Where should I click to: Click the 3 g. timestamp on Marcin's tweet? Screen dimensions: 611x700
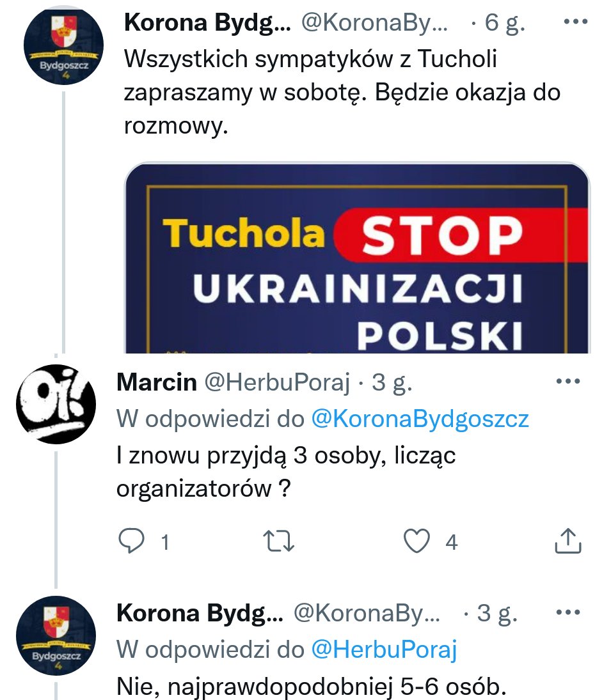392,382
